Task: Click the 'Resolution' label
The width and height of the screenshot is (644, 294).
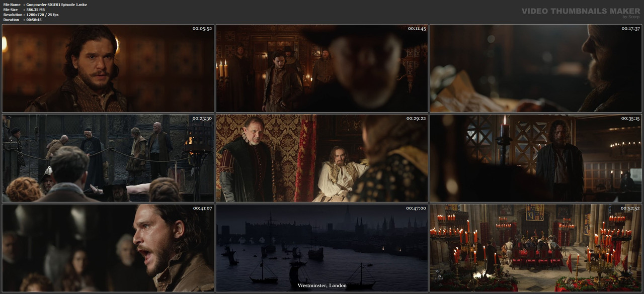Action: point(13,15)
